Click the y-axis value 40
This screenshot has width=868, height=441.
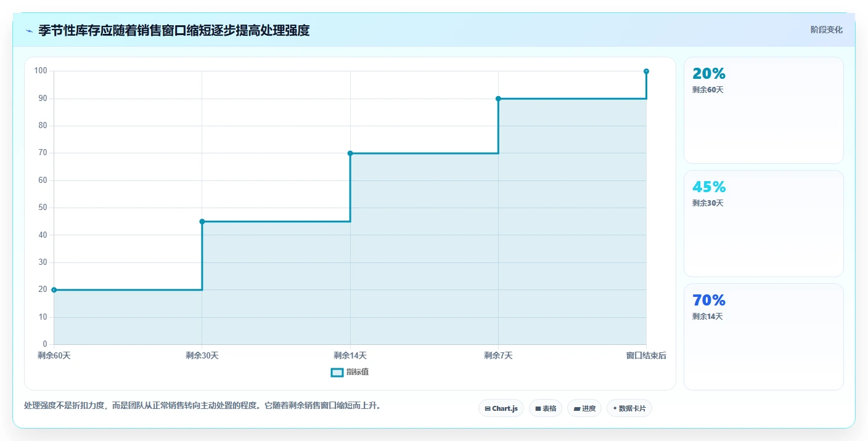[43, 235]
